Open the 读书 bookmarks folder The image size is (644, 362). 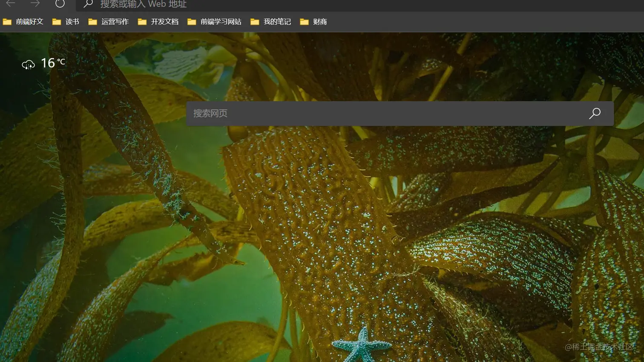click(66, 22)
